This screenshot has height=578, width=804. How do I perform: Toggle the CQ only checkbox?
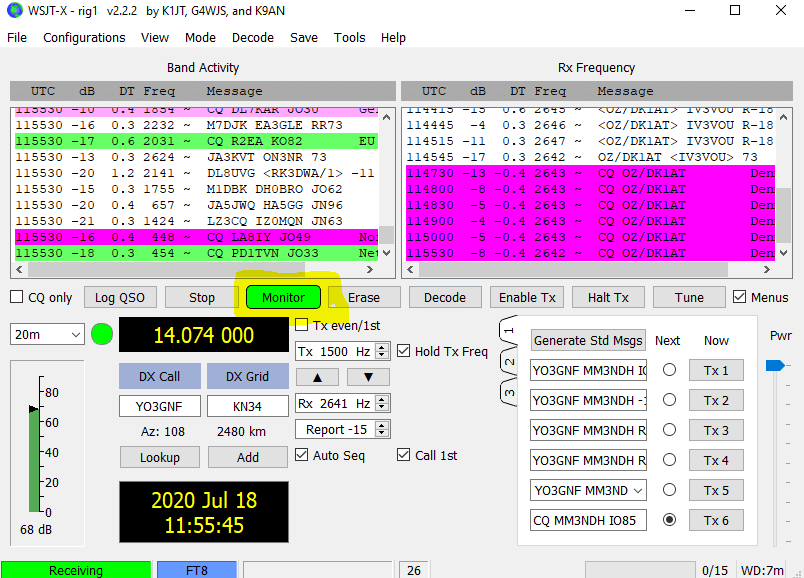[17, 297]
